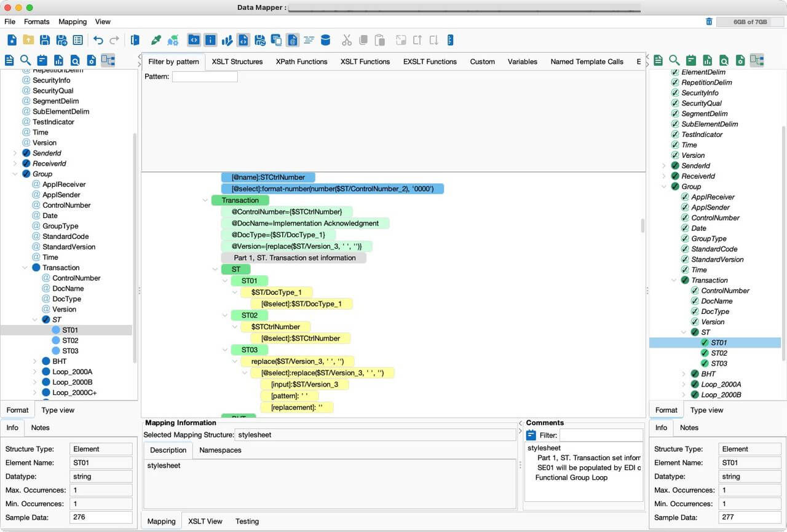
Task: Open the Named Template Calls tab
Action: click(x=587, y=61)
